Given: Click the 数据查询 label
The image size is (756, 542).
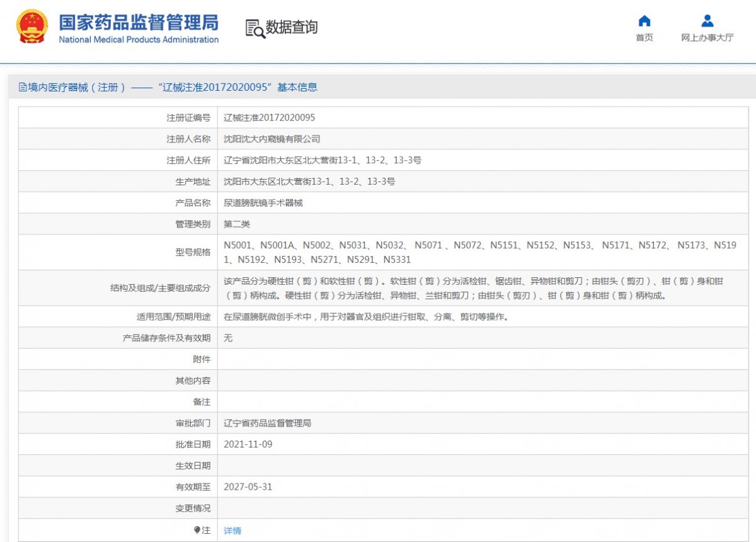Looking at the screenshot, I should tap(292, 28).
